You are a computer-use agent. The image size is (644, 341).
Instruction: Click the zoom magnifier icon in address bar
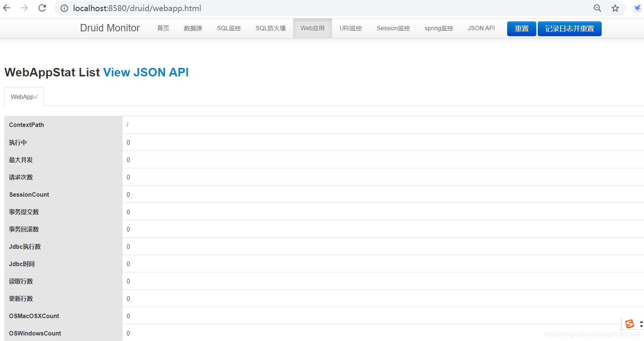click(x=598, y=8)
